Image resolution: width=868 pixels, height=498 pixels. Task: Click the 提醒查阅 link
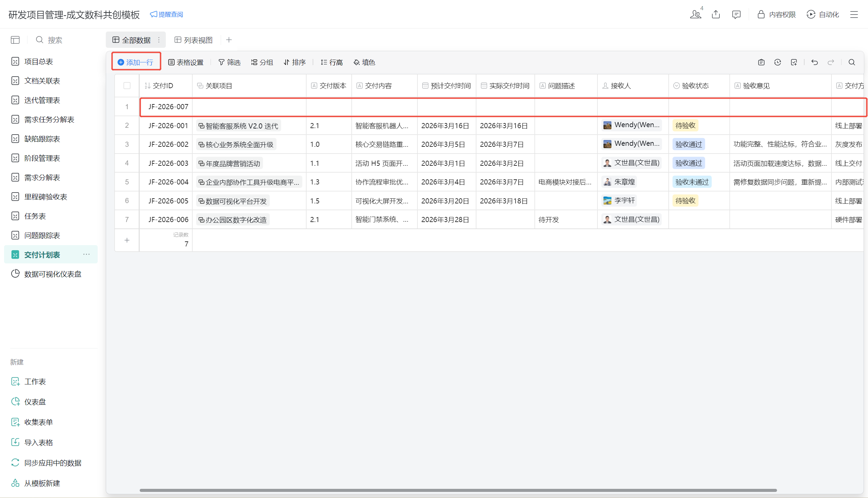pyautogui.click(x=166, y=14)
